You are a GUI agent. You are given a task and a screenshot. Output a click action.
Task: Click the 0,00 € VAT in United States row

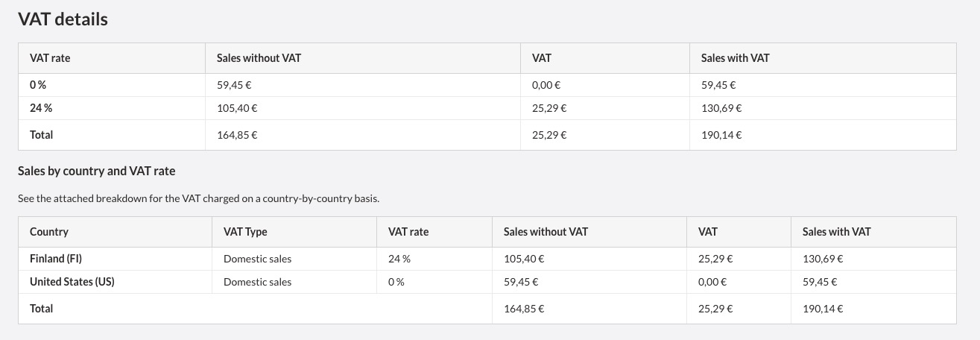[x=712, y=282]
